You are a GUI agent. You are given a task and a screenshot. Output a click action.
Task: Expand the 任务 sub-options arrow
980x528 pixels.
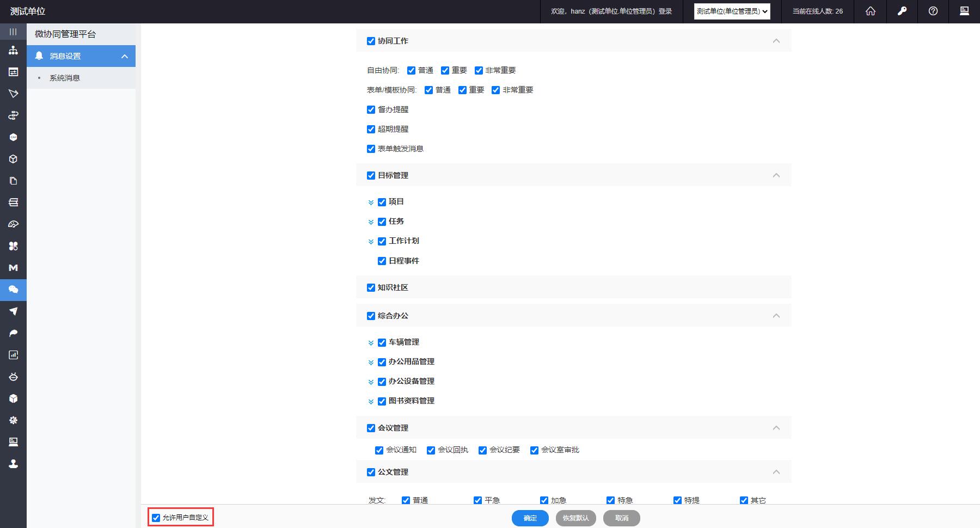tap(371, 222)
